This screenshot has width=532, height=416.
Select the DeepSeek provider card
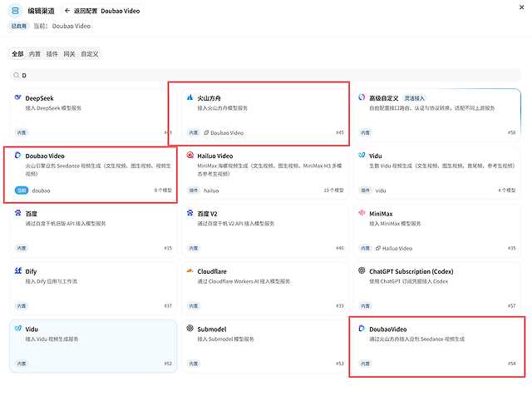[93, 115]
